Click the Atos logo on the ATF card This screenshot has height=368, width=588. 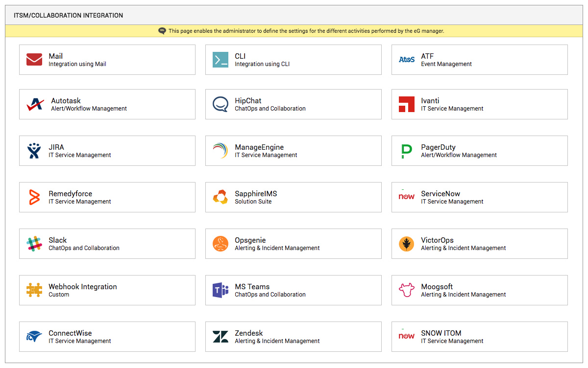click(x=407, y=60)
